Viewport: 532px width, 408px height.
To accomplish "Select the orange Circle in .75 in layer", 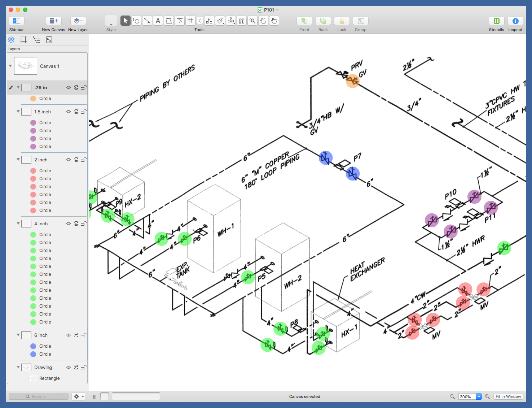I will click(x=45, y=99).
